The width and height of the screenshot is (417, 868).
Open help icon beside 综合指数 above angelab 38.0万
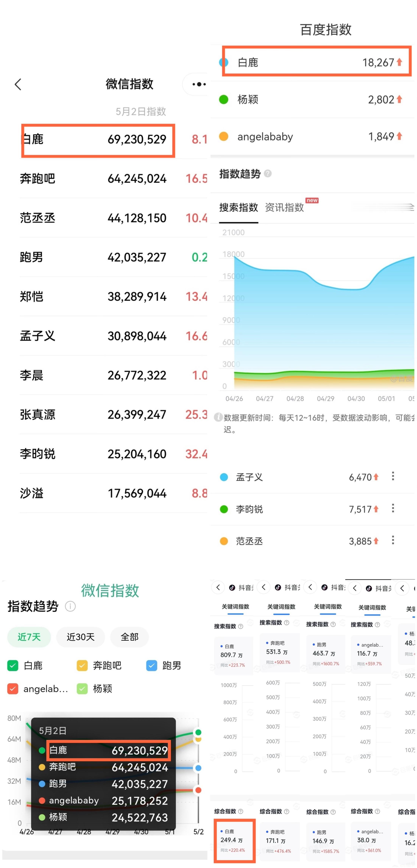pos(378,811)
